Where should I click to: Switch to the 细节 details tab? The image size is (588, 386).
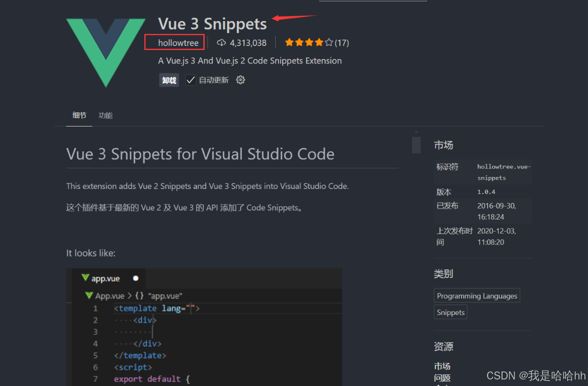[79, 115]
